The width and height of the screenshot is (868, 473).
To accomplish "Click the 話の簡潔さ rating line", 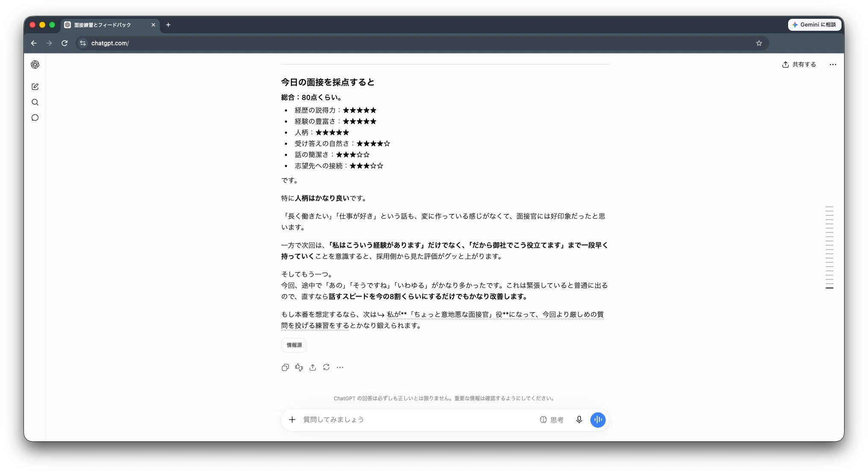I will tap(332, 155).
